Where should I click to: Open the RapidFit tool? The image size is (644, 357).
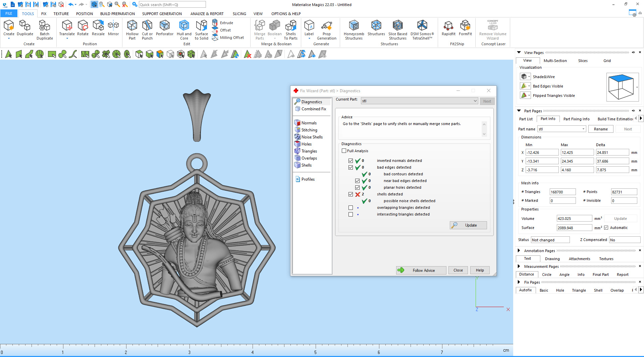coord(448,28)
